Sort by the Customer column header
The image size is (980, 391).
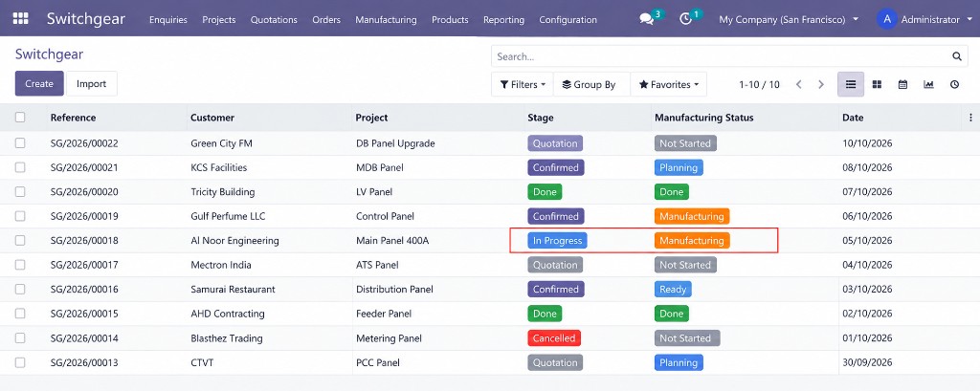212,118
